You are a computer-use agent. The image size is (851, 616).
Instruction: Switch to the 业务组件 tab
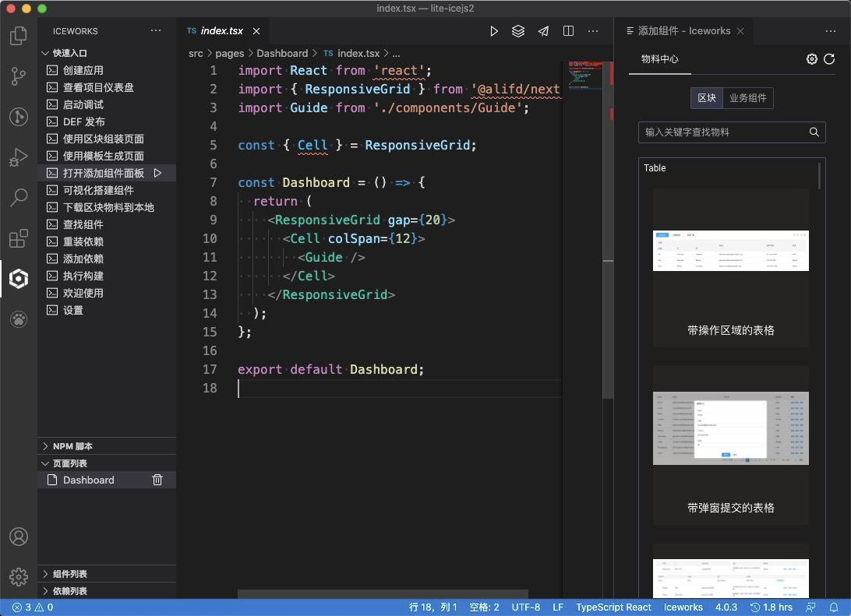(x=748, y=97)
